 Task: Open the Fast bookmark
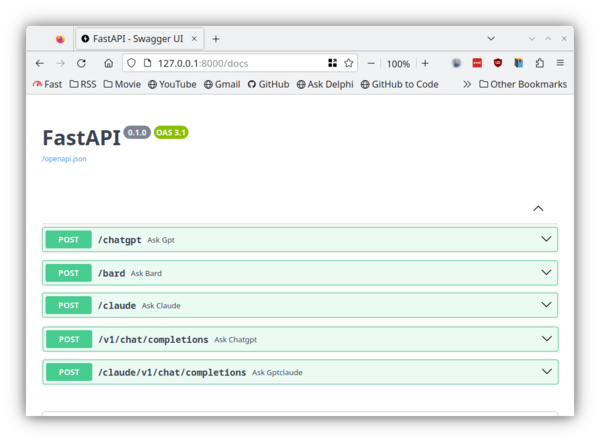pyautogui.click(x=47, y=84)
